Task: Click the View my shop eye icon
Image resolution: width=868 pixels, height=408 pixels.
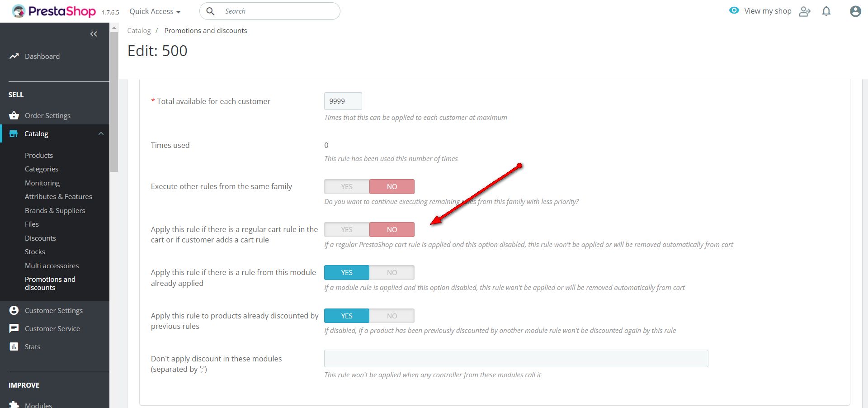Action: click(x=734, y=11)
